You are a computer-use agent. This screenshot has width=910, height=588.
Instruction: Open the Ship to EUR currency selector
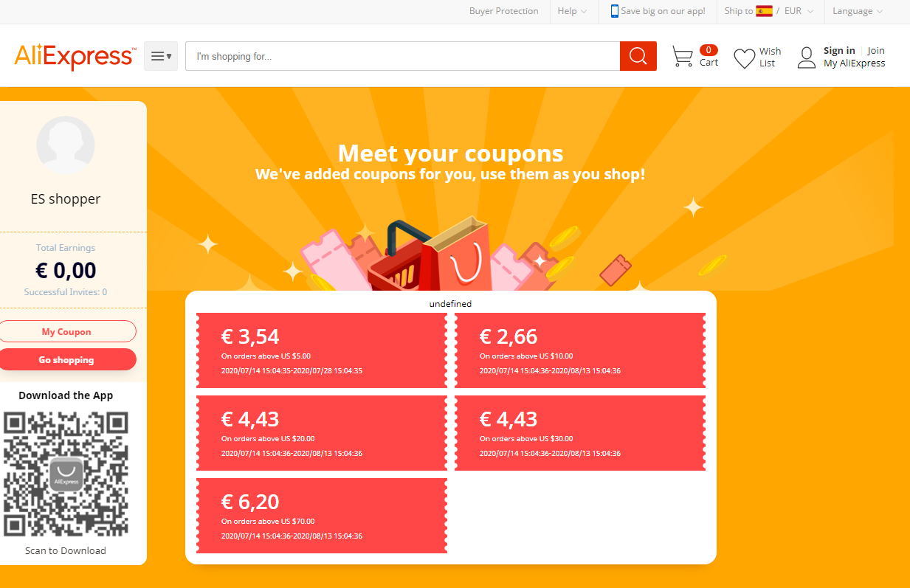tap(769, 11)
